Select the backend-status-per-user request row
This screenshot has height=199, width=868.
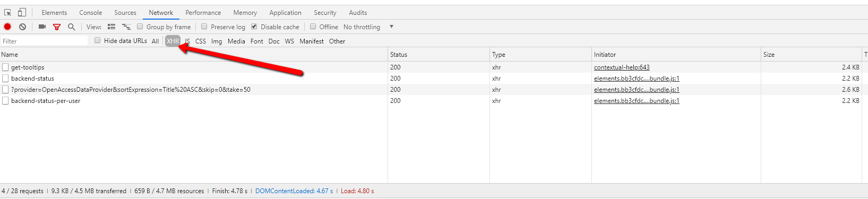coord(194,101)
